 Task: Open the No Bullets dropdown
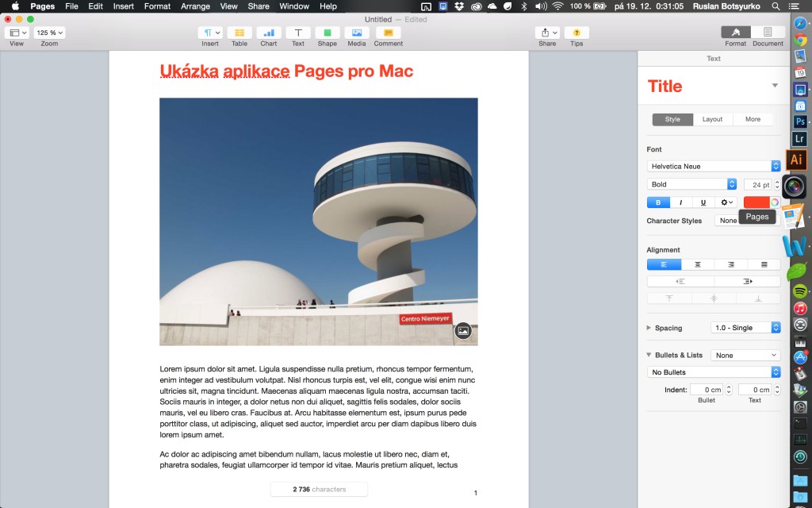[713, 372]
